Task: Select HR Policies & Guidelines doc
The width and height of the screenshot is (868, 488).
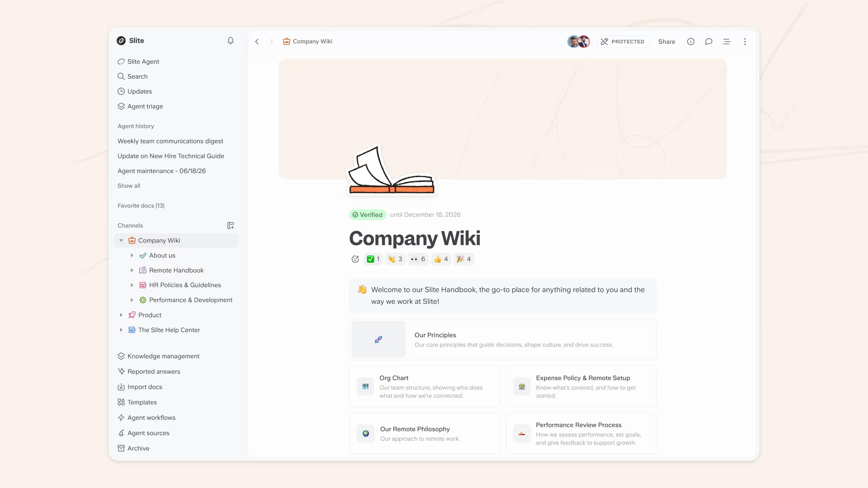Action: tap(185, 285)
